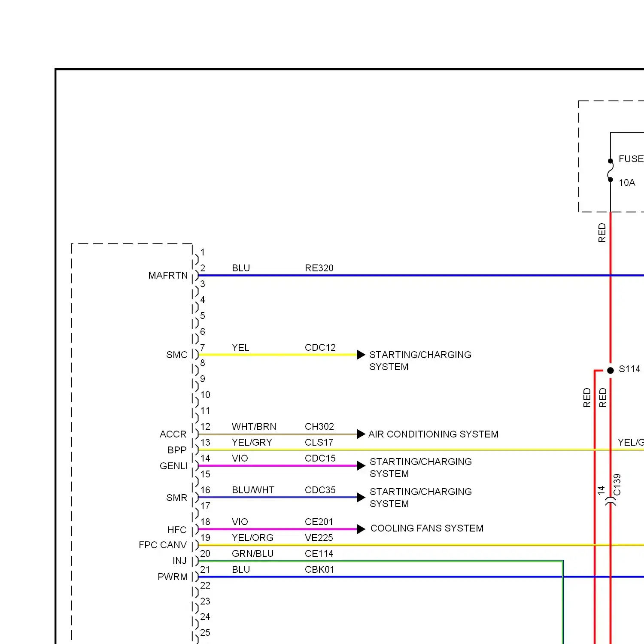Click the BPP pin label
This screenshot has height=644, width=644.
click(x=177, y=450)
